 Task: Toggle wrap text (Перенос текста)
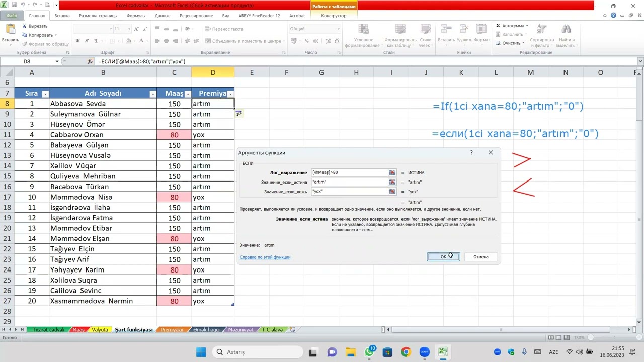click(x=224, y=29)
